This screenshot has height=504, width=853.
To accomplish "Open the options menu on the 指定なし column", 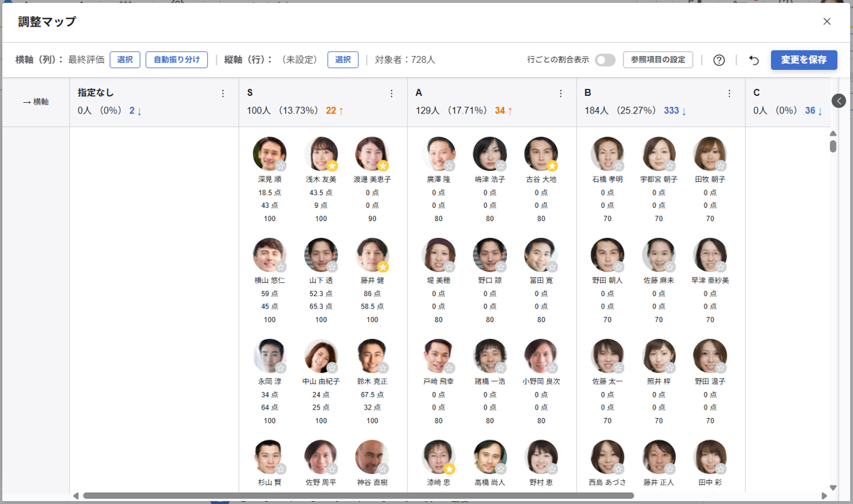I will 223,92.
